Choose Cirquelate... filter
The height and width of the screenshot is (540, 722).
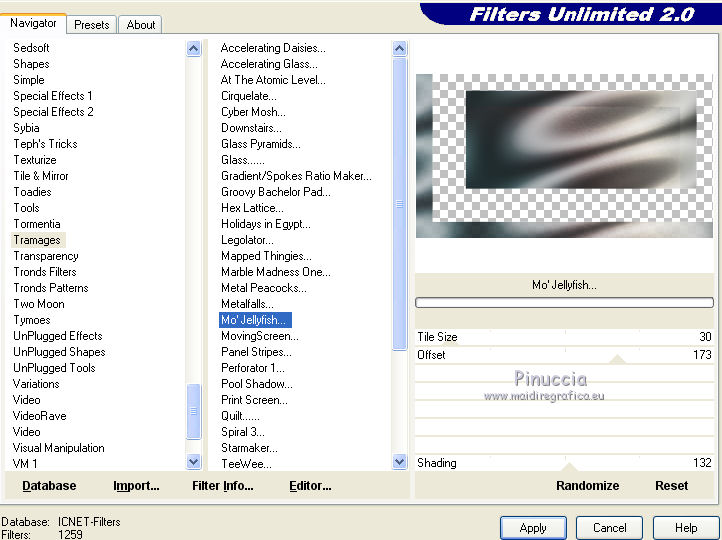(249, 96)
